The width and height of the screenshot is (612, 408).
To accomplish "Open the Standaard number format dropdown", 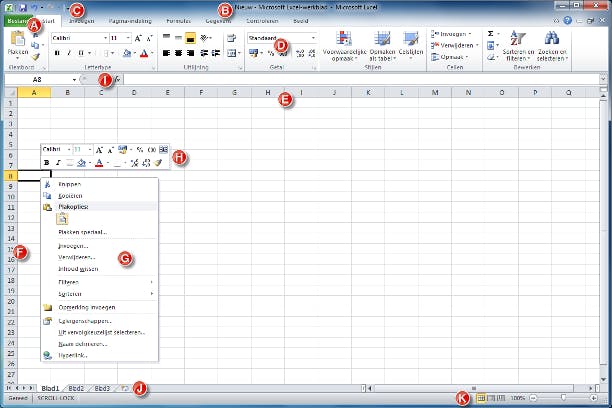I will coord(313,38).
